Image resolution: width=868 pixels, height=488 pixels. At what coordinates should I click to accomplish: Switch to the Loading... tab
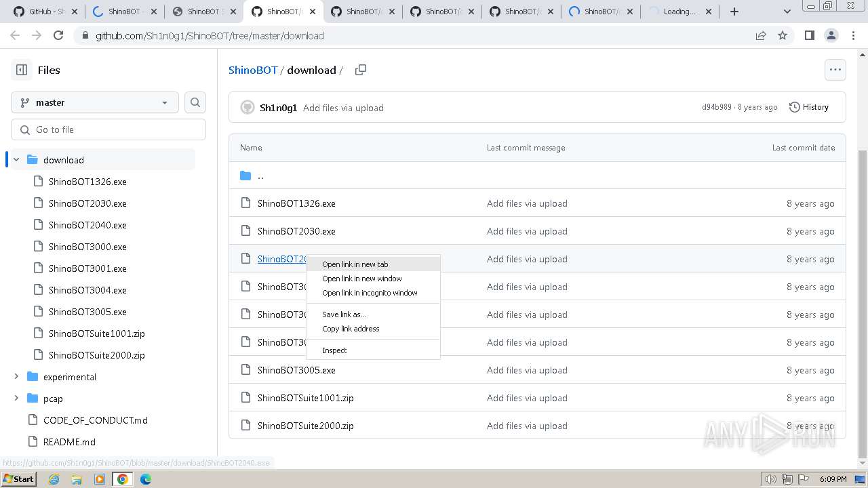680,12
